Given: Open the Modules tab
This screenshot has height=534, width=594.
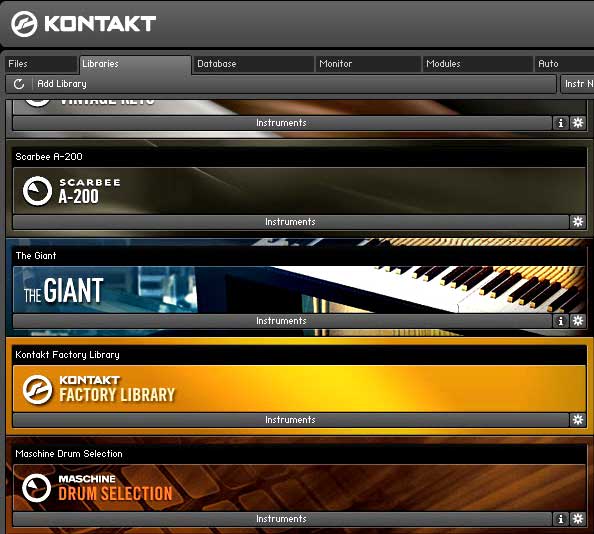Looking at the screenshot, I should click(x=477, y=64).
